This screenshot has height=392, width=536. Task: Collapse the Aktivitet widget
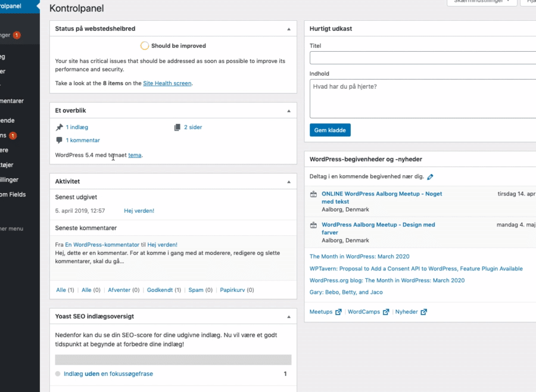click(x=289, y=182)
